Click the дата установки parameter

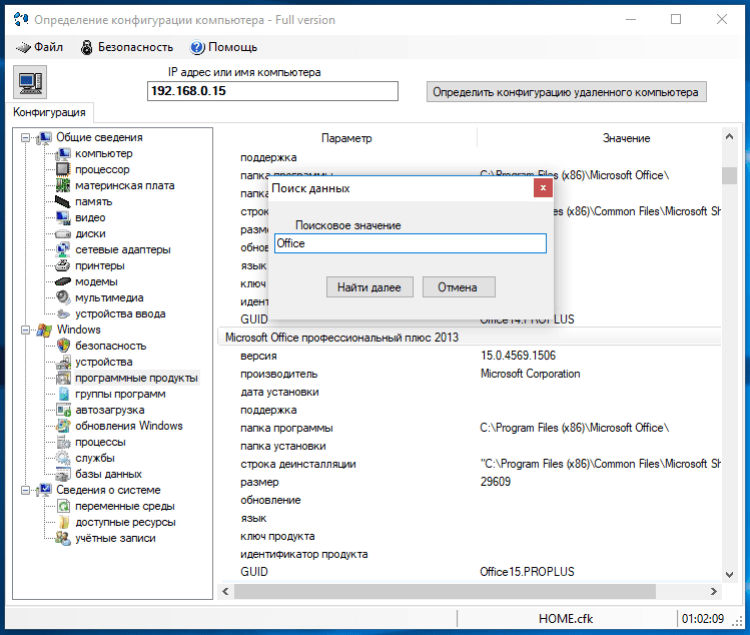[x=279, y=392]
